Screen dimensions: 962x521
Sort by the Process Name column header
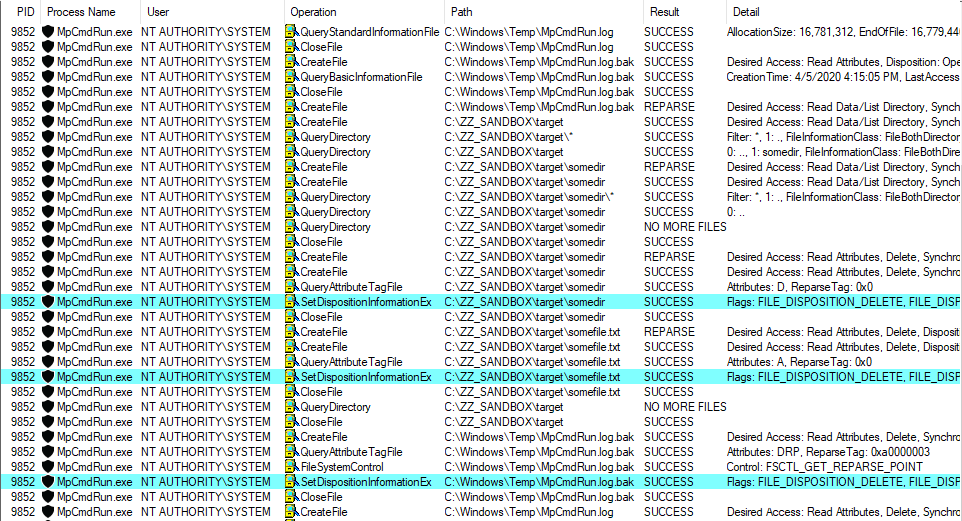coord(79,12)
